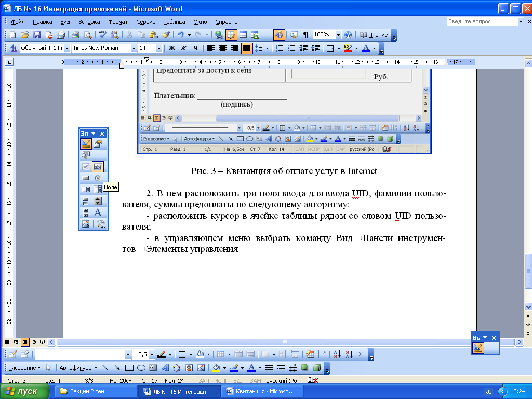Open a file with folder icon
Image resolution: width=532 pixels, height=399 pixels.
click(x=25, y=35)
